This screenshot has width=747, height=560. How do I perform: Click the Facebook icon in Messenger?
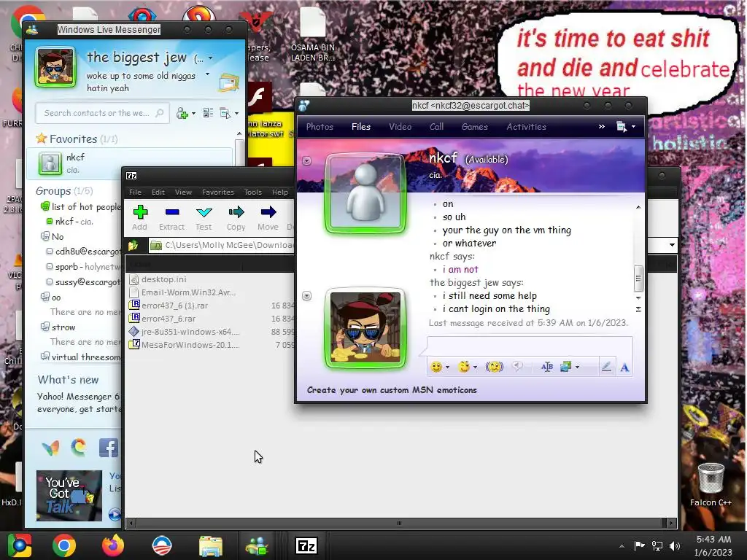[x=108, y=448]
